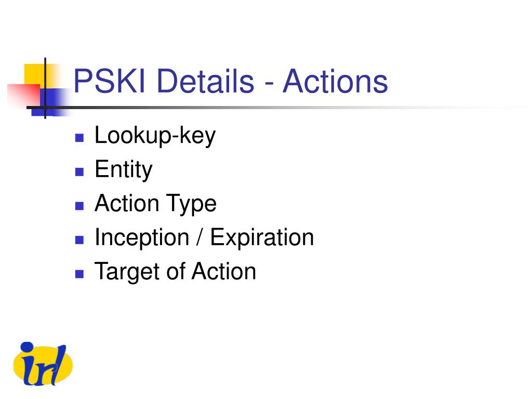532x399 pixels.
Task: Click the slide title PSKI Details - Actions
Action: (230, 81)
